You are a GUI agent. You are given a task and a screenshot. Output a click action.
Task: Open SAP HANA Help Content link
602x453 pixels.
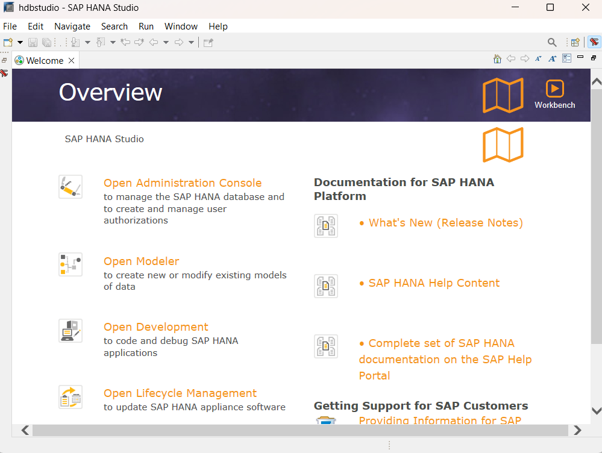click(x=434, y=283)
